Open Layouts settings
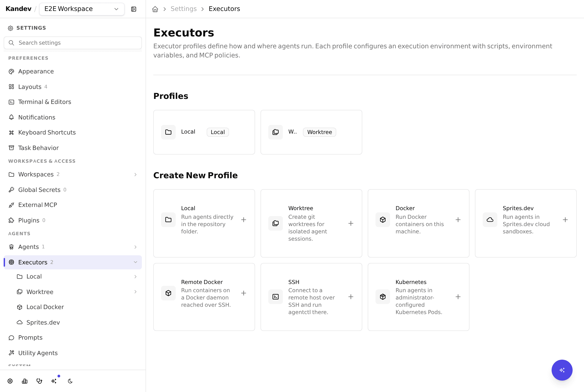 pos(73,87)
